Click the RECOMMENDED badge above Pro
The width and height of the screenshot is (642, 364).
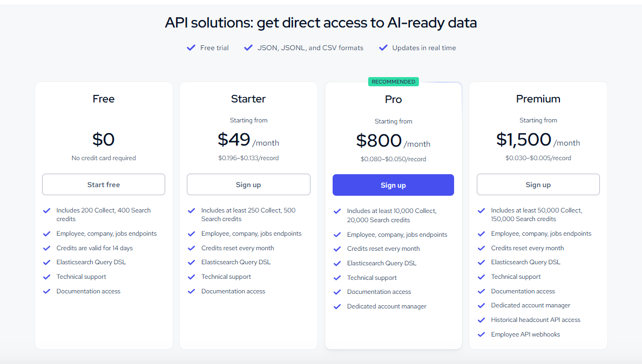(393, 81)
